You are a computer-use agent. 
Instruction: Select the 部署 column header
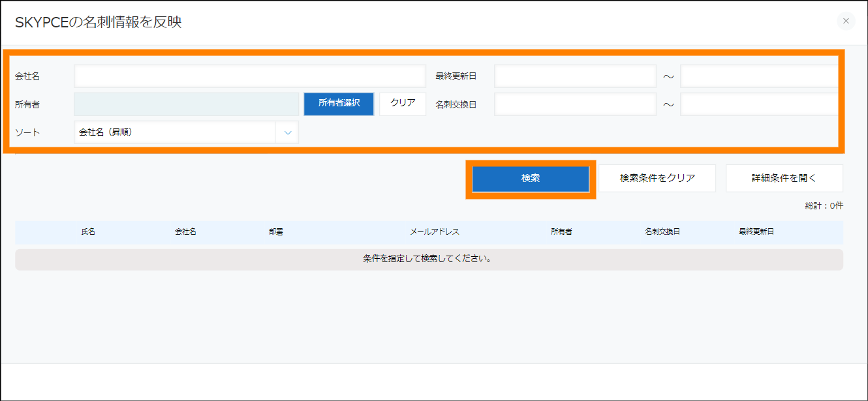[x=275, y=232]
